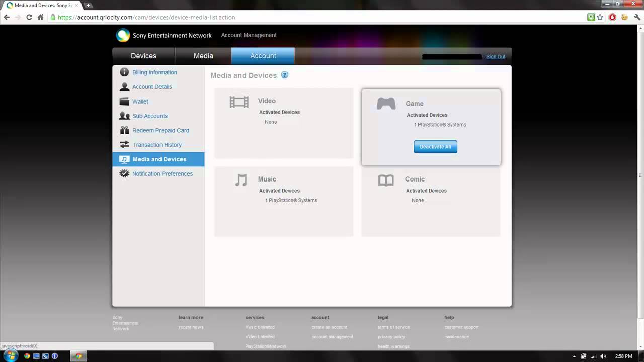The width and height of the screenshot is (644, 362).
Task: Open the Media tab
Action: (203, 56)
